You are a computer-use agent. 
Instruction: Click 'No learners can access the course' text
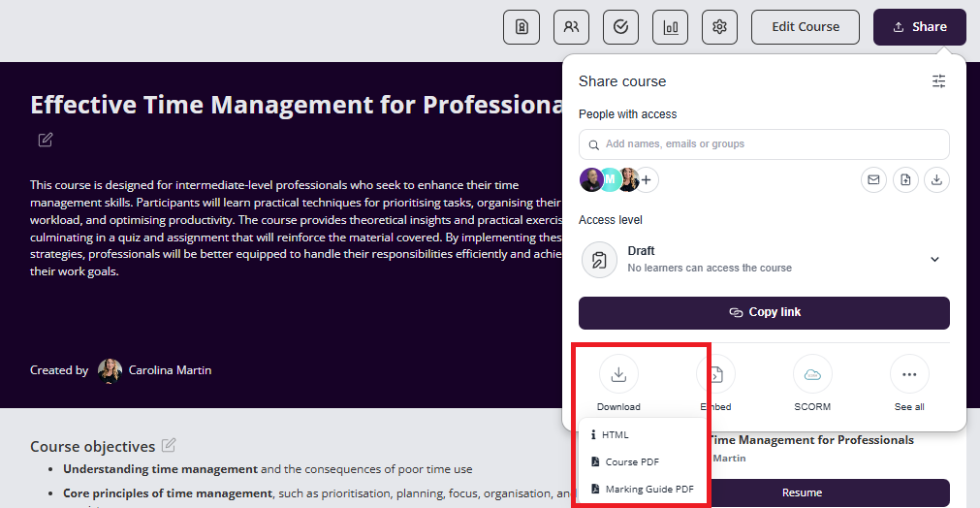point(710,269)
